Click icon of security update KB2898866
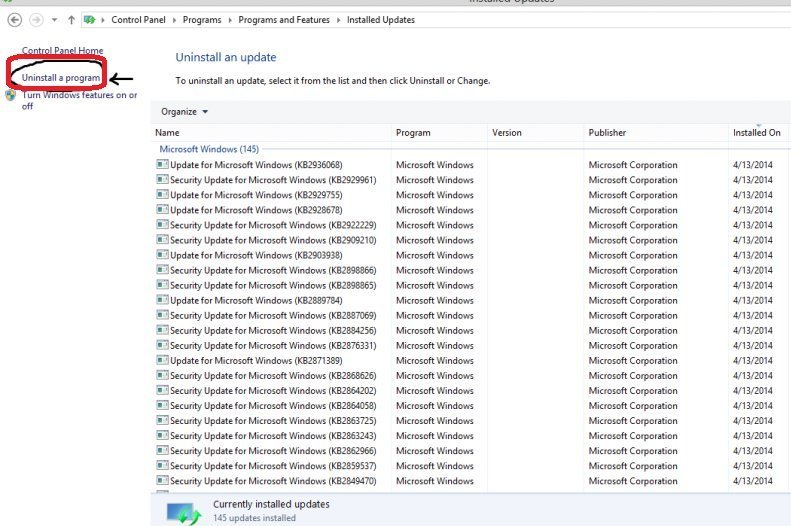This screenshot has height=526, width=791. point(162,270)
